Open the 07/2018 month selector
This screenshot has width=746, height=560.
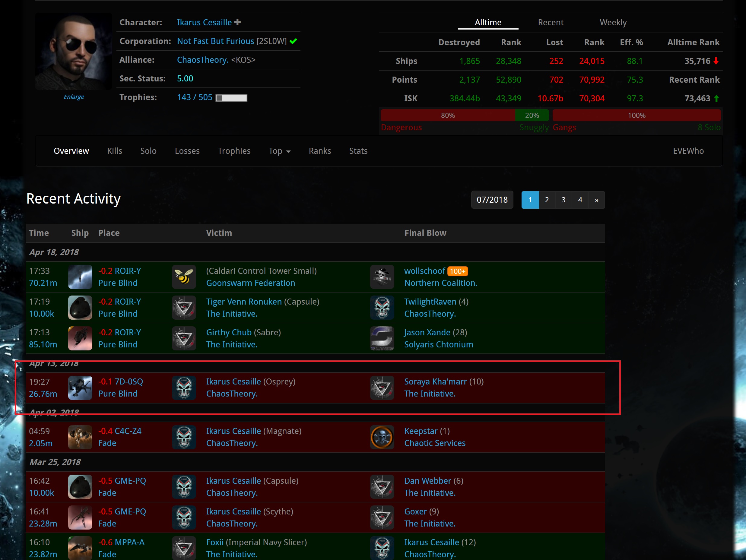click(492, 200)
